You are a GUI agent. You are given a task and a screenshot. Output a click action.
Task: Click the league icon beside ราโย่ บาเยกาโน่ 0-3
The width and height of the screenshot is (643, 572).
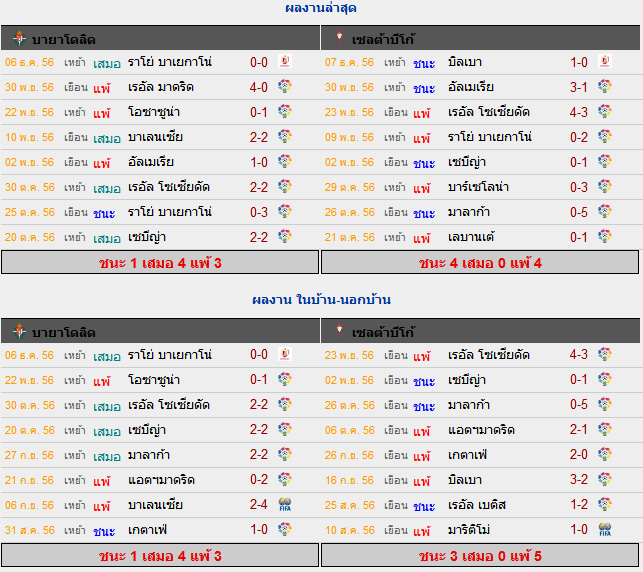click(x=285, y=212)
